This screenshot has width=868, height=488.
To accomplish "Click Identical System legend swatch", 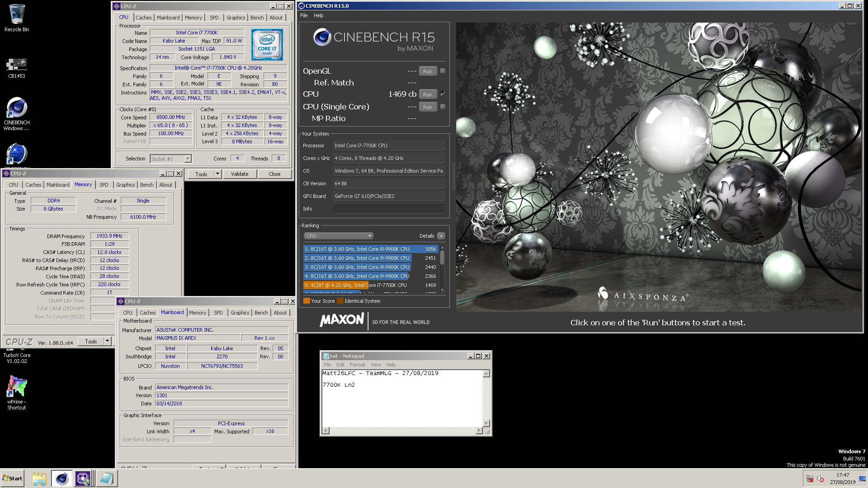I will click(x=340, y=301).
